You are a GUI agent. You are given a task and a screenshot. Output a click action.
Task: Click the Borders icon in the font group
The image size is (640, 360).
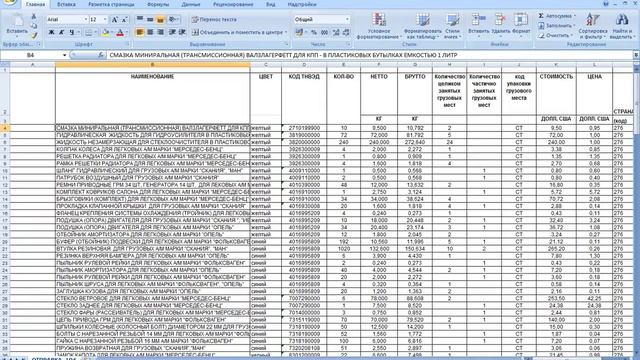click(89, 32)
